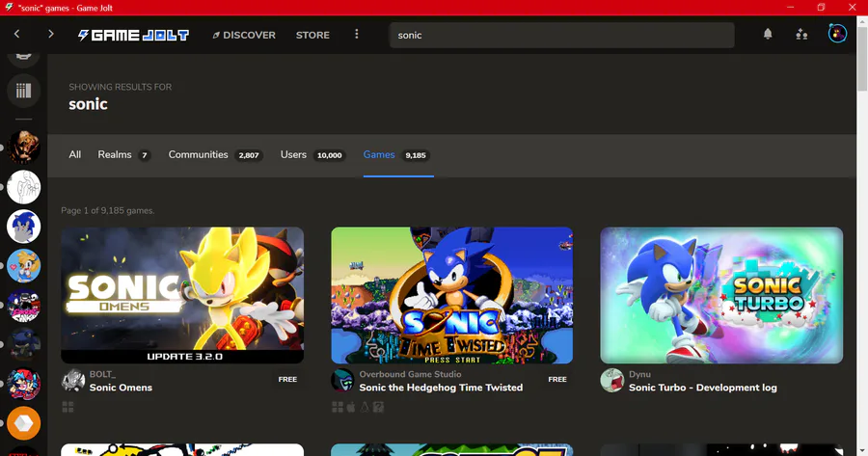This screenshot has height=456, width=868.
Task: Click the Overbound Game Studio name
Action: [x=410, y=374]
